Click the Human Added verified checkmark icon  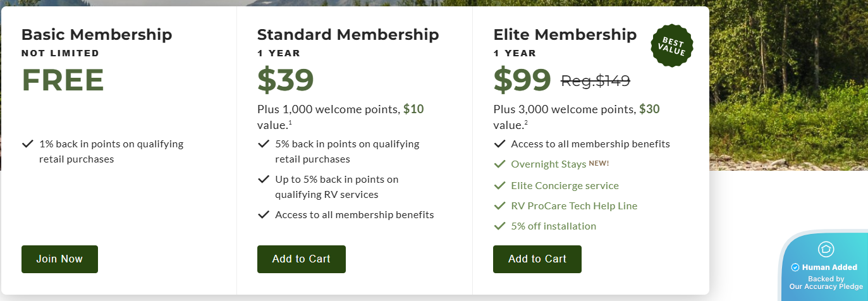point(795,267)
